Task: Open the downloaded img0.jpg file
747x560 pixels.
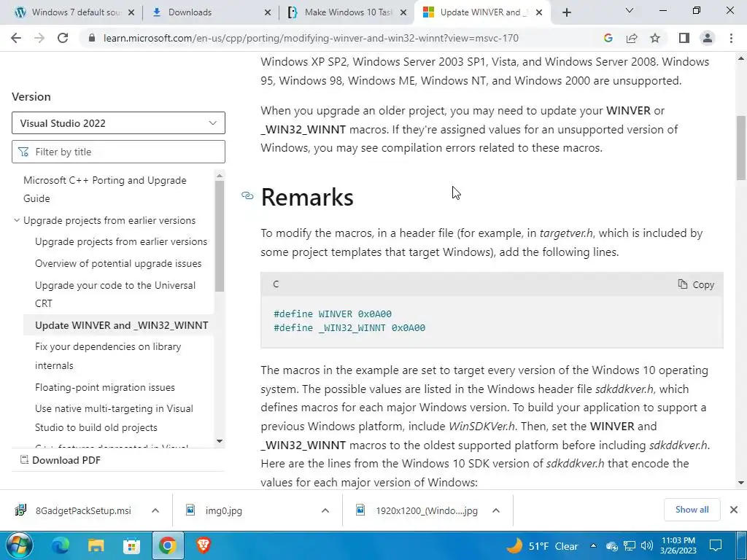Action: click(214, 510)
